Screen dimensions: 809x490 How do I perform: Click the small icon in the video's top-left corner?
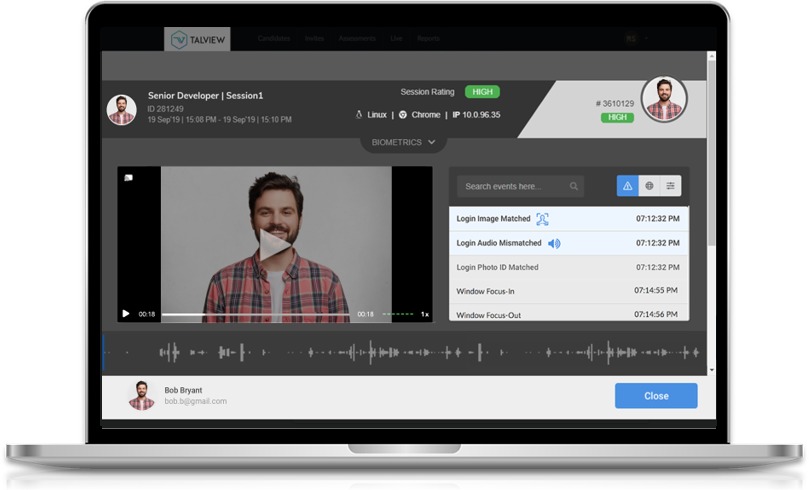click(128, 178)
